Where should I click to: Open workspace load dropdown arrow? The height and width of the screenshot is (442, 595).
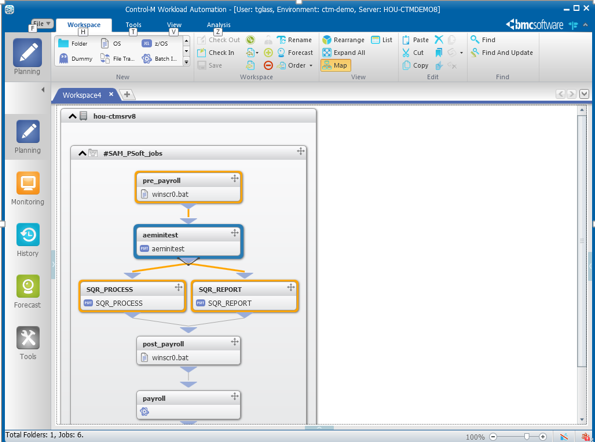point(257,53)
